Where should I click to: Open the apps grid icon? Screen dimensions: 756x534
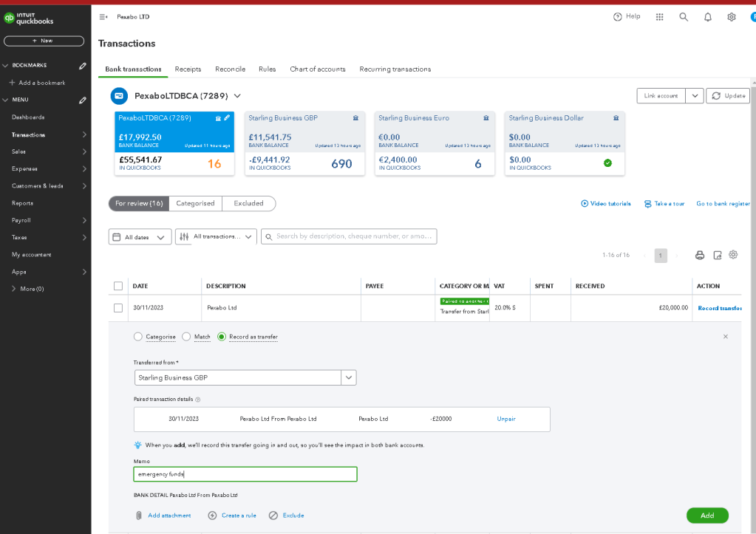pos(660,17)
